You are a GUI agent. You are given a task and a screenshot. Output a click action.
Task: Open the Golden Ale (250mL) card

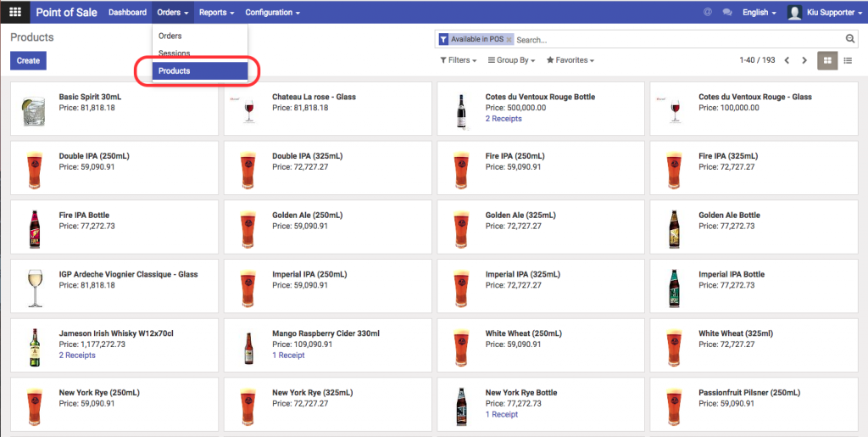[x=328, y=227]
